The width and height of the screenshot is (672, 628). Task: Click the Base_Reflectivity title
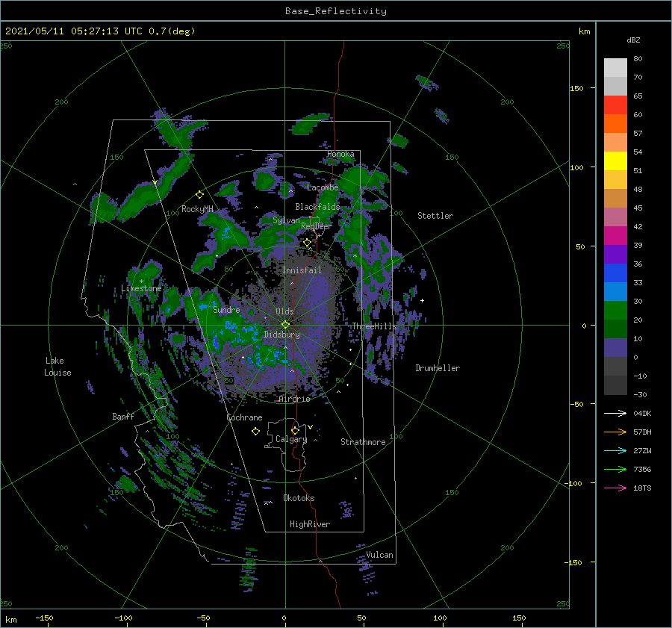336,11
